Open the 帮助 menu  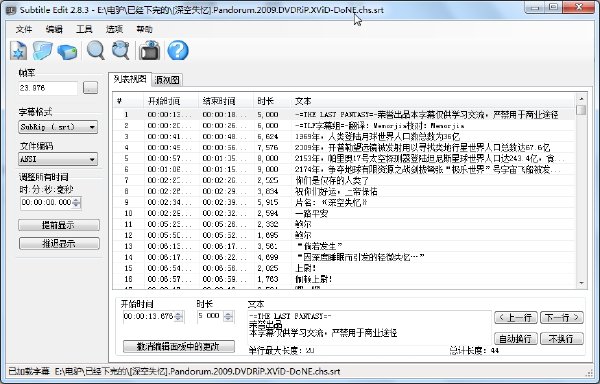(x=144, y=29)
